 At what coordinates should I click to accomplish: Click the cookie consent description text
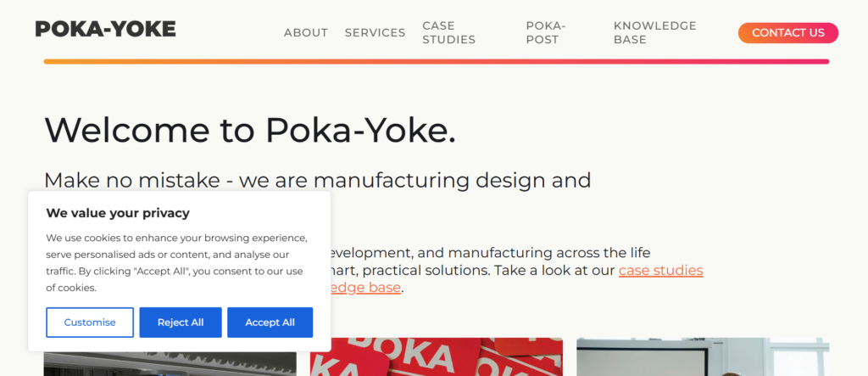pyautogui.click(x=175, y=262)
